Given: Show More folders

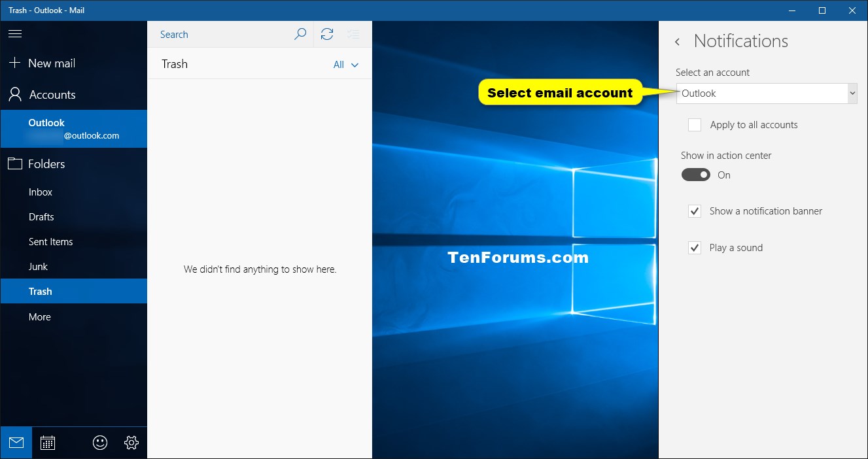Looking at the screenshot, I should 39,316.
